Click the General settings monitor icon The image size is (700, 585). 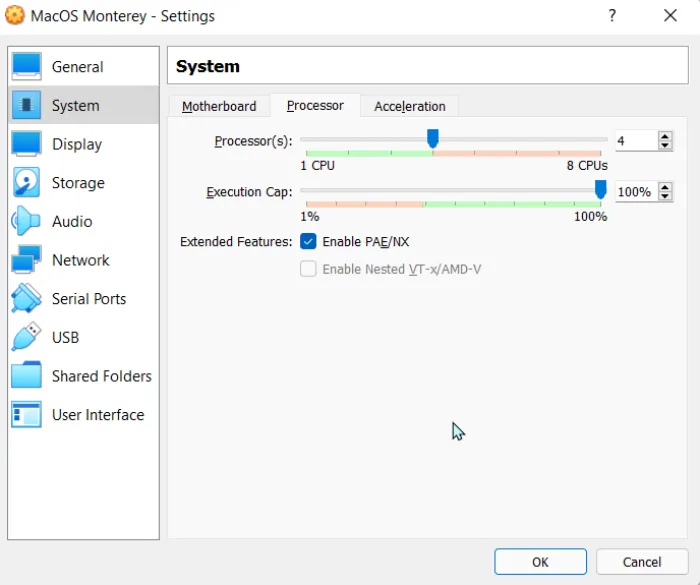point(26,67)
